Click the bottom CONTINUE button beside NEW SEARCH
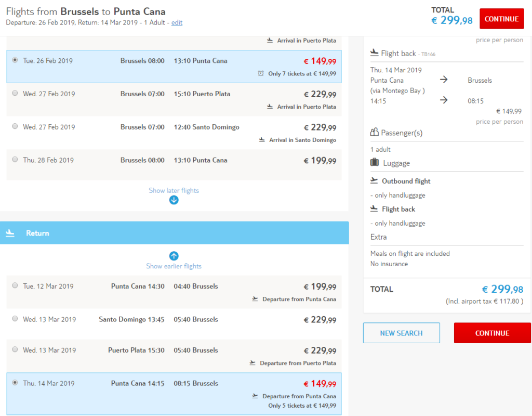The height and width of the screenshot is (416, 532). point(493,333)
